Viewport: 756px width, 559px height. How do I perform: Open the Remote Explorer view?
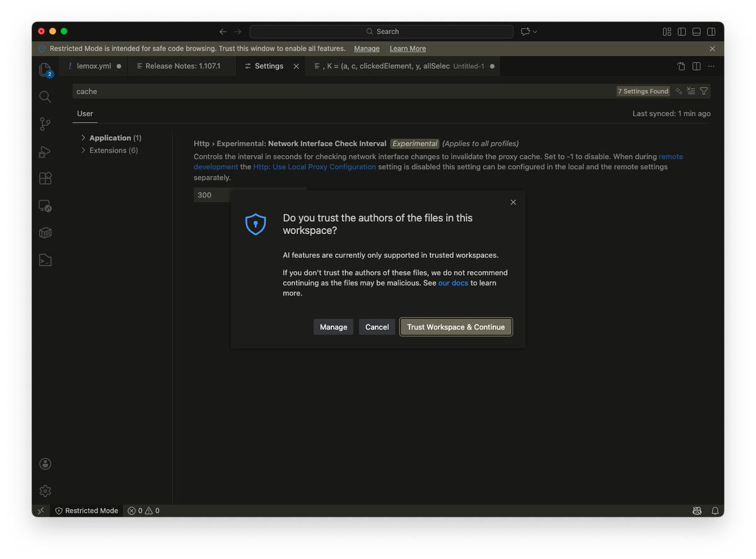45,205
